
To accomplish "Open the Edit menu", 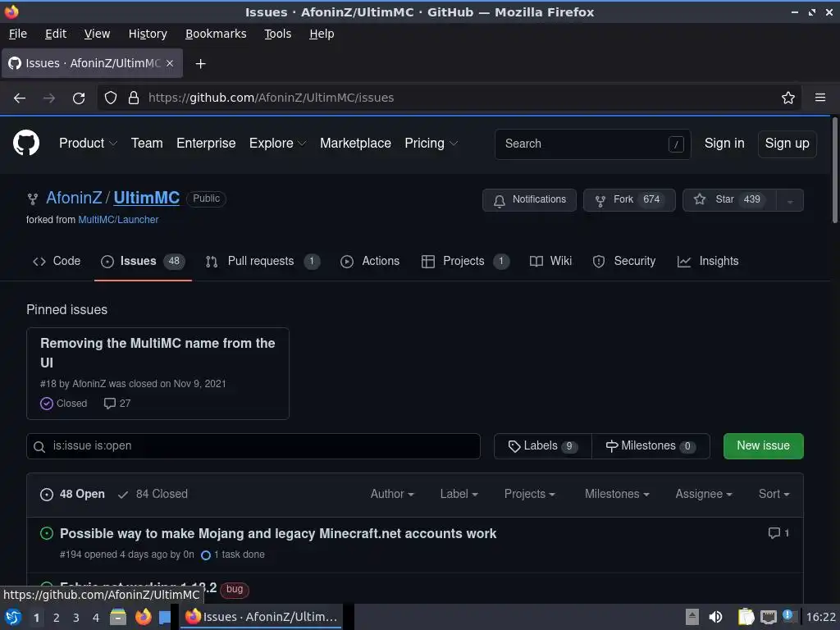I will tap(56, 34).
